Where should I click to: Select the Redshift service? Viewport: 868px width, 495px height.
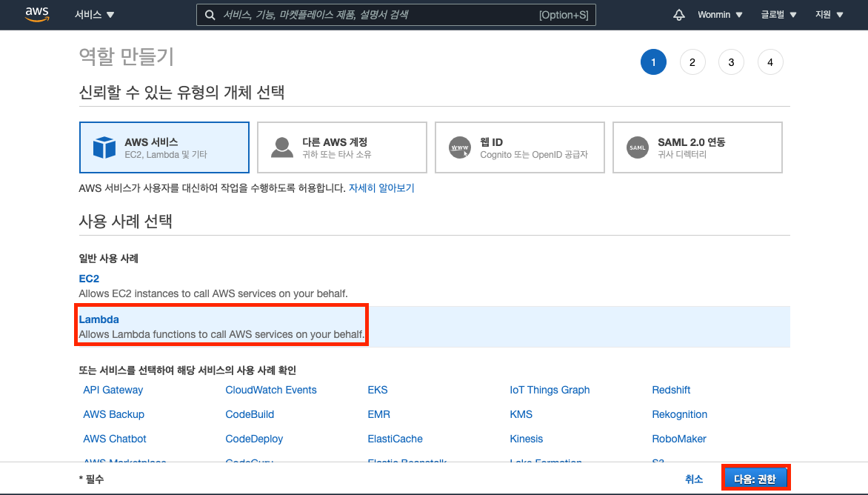[671, 390]
